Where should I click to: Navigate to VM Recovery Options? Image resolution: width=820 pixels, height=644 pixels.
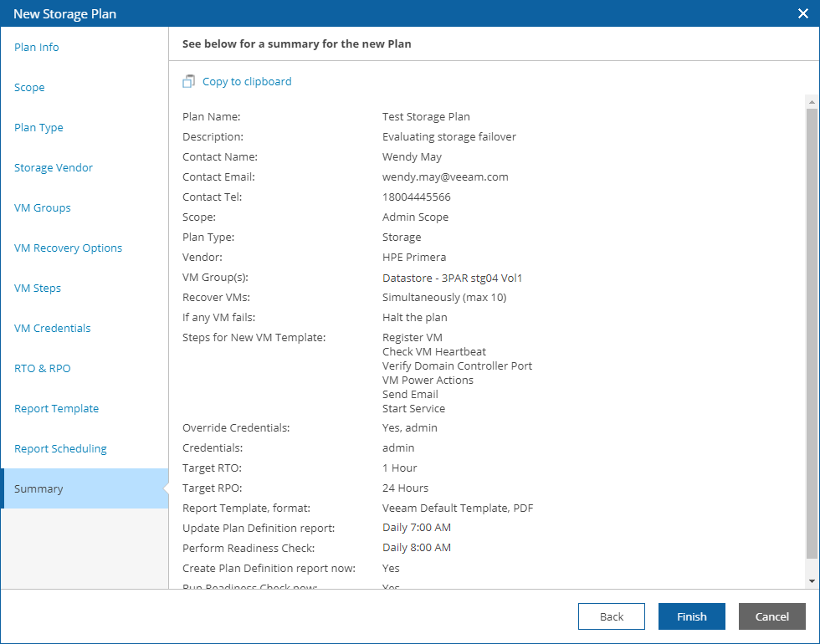pos(69,248)
